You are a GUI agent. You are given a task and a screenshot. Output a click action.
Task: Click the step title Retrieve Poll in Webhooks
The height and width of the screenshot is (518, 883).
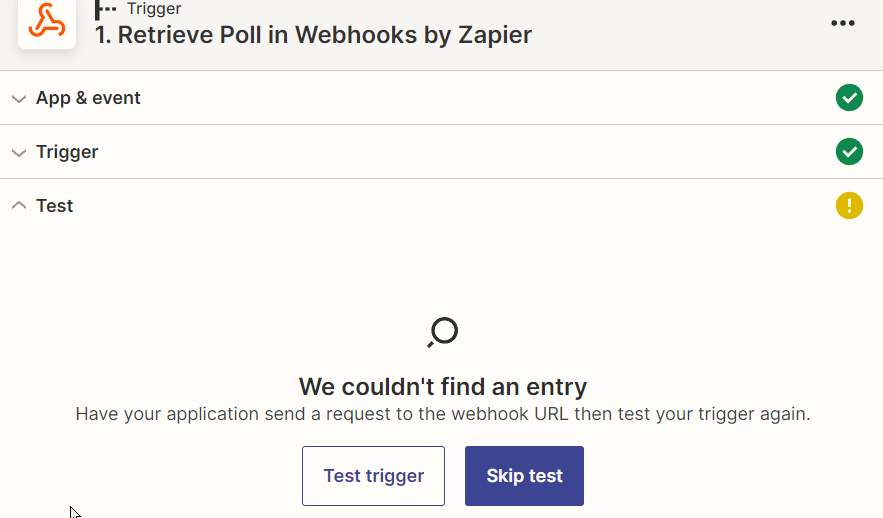click(313, 35)
